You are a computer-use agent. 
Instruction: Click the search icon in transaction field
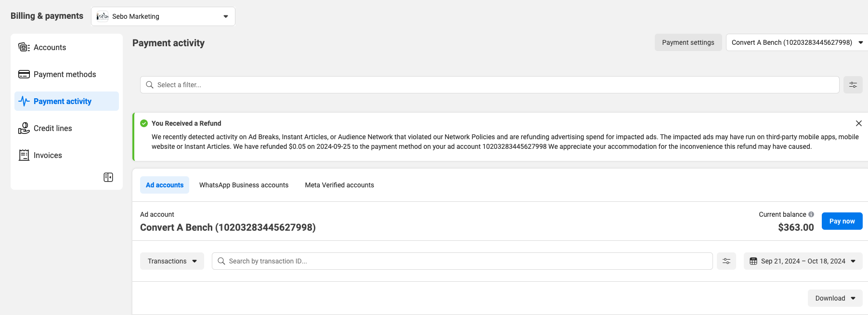pyautogui.click(x=221, y=261)
